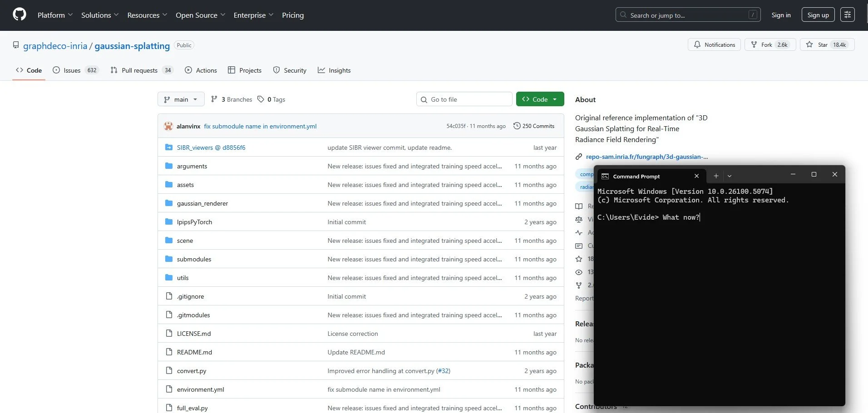This screenshot has height=413, width=868.
Task: Expand the Open Source navigation menu
Action: click(x=200, y=15)
